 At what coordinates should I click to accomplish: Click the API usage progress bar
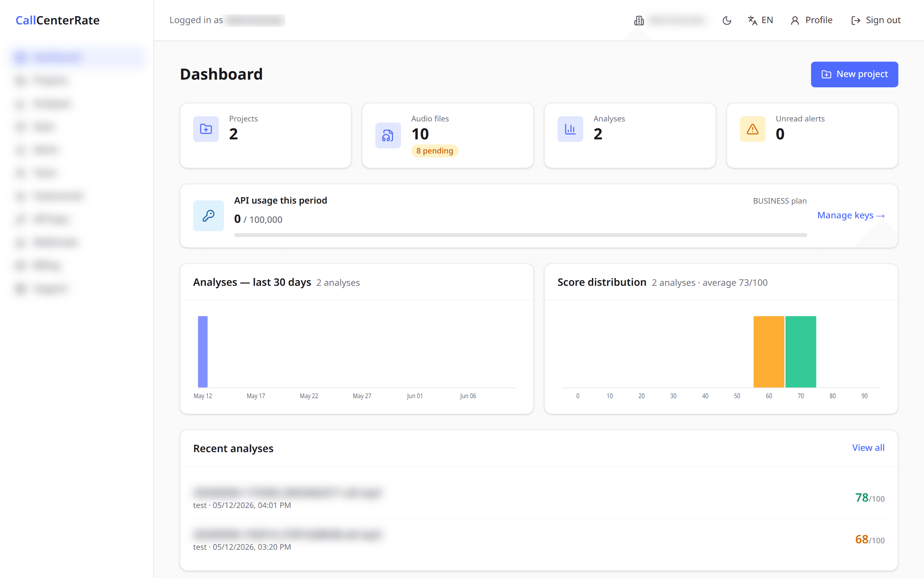tap(520, 235)
